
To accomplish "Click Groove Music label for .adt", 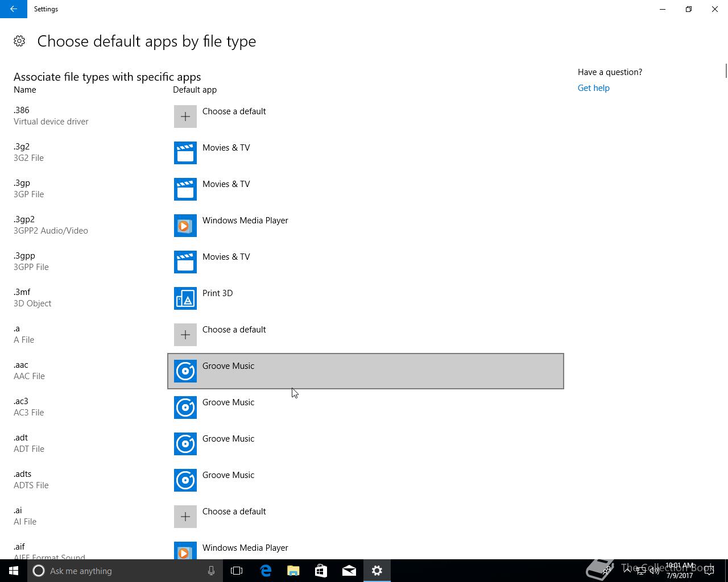I will pyautogui.click(x=228, y=439).
